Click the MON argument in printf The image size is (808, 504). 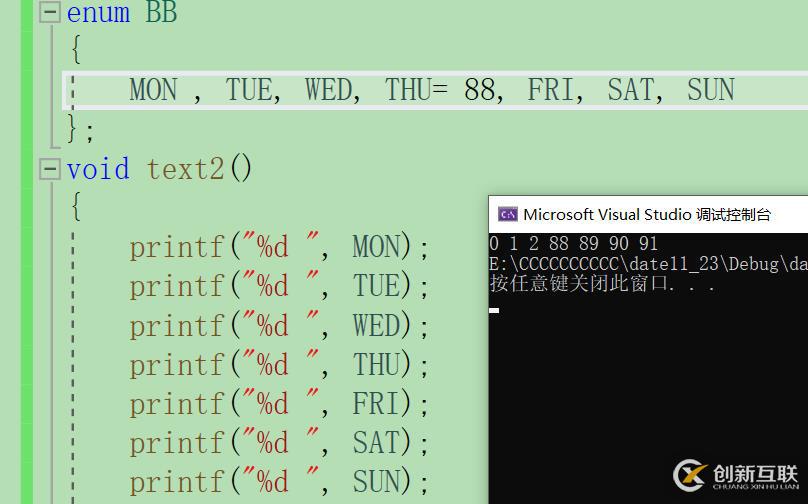(x=376, y=246)
